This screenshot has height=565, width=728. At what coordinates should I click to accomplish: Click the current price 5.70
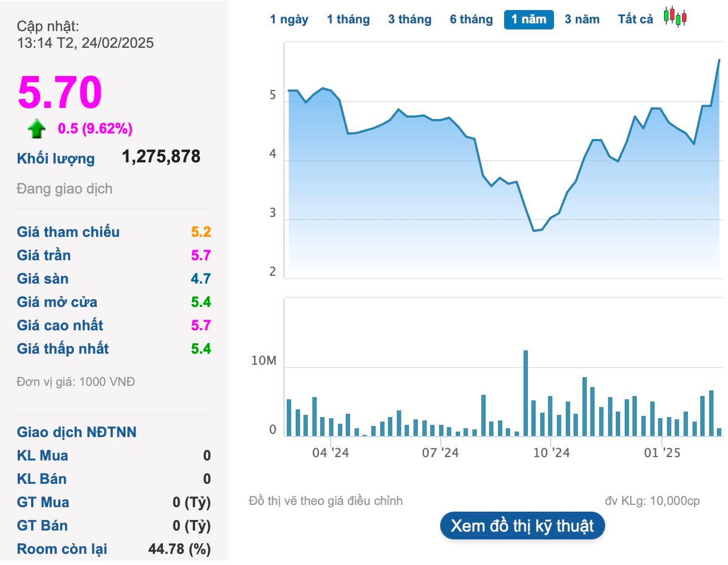point(60,92)
